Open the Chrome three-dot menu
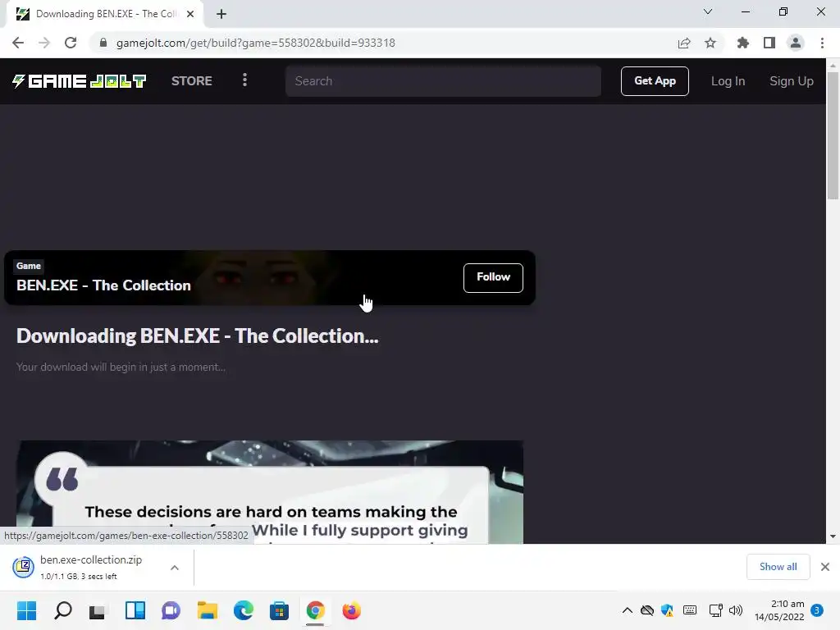 (822, 43)
